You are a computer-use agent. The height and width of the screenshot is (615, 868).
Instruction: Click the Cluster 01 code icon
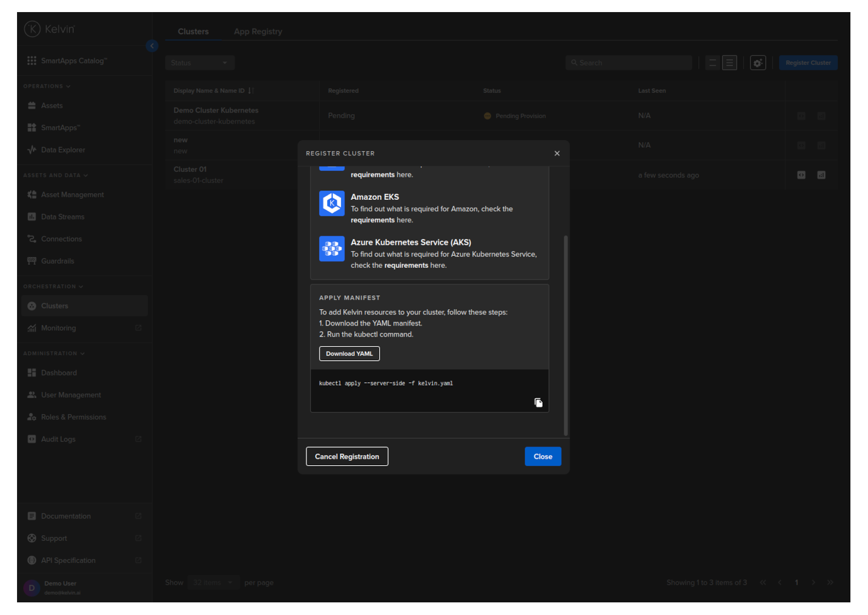click(x=802, y=175)
